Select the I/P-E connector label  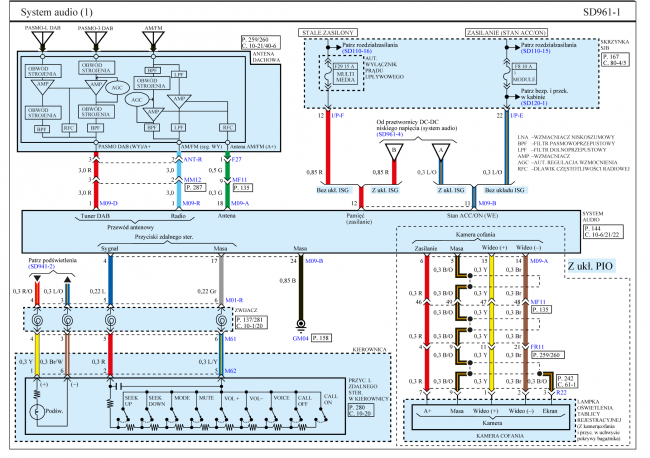coord(517,116)
